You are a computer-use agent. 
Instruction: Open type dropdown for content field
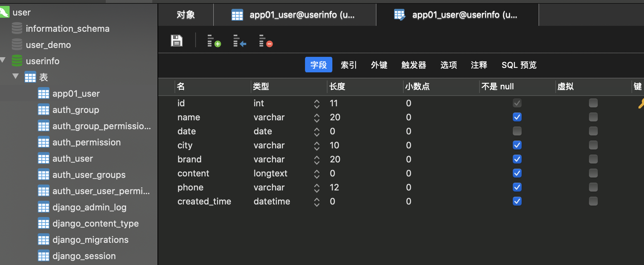coord(317,173)
